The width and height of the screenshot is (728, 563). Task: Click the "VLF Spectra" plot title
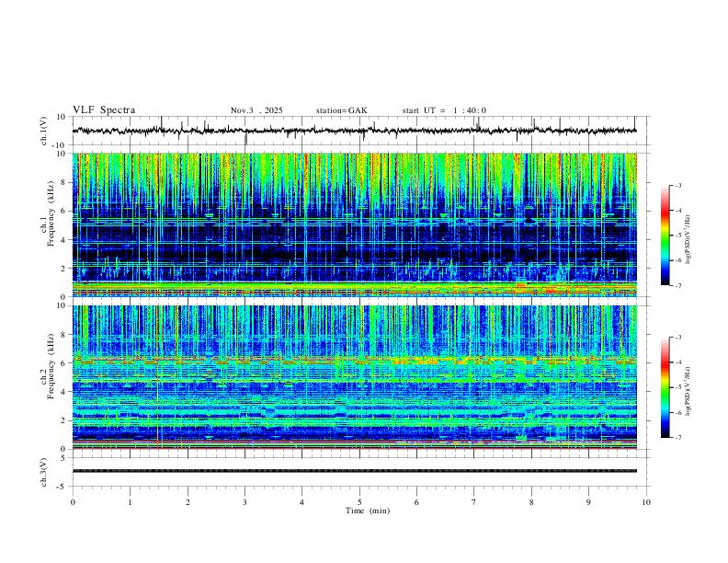tap(104, 110)
